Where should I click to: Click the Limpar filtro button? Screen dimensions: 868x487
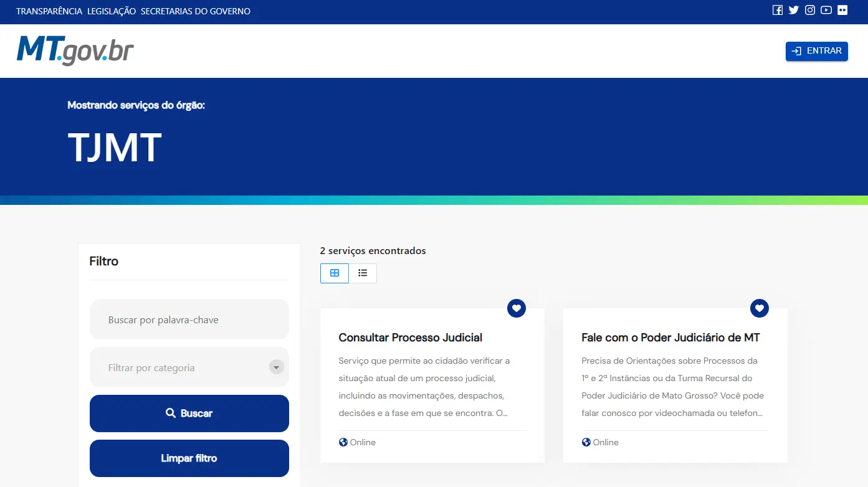[189, 458]
